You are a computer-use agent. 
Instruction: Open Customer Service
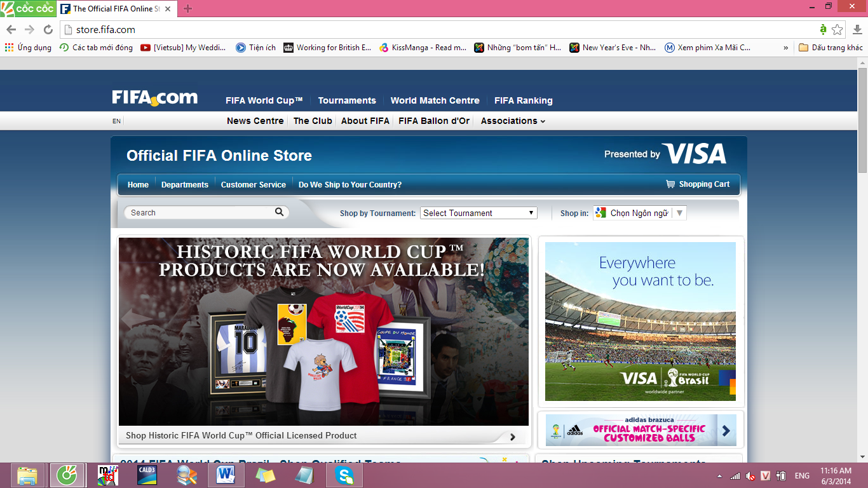(254, 185)
